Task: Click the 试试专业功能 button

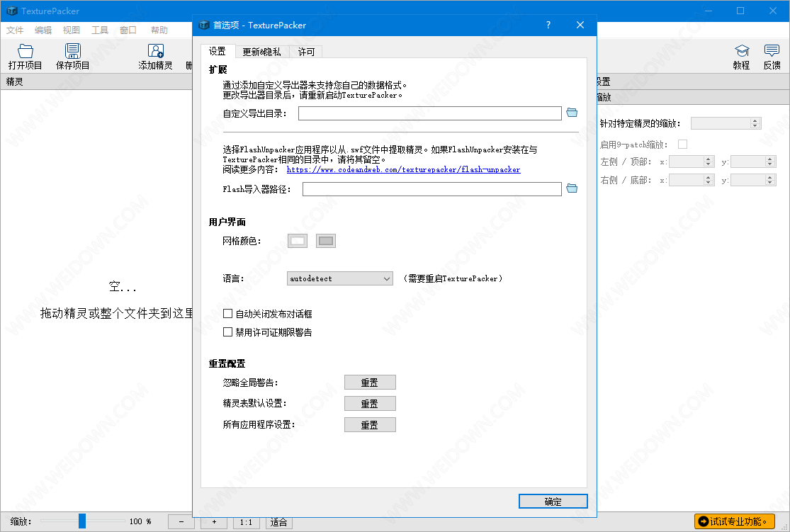Action: click(735, 521)
